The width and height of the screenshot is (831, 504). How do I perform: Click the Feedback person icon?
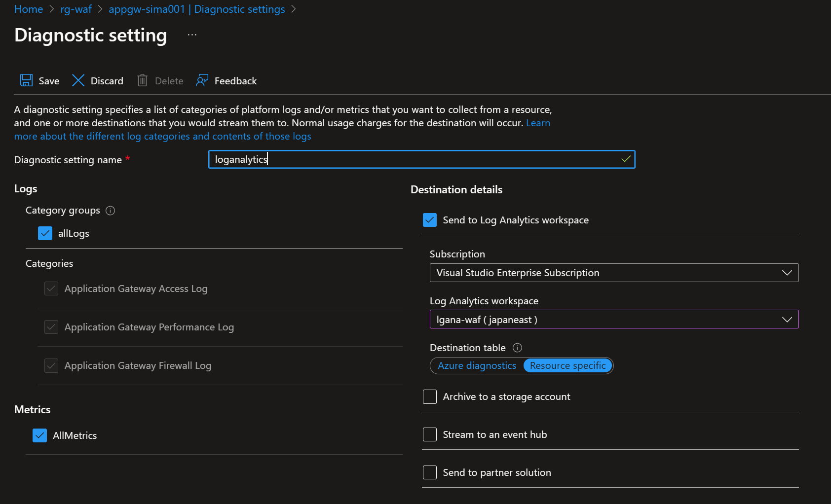click(202, 80)
